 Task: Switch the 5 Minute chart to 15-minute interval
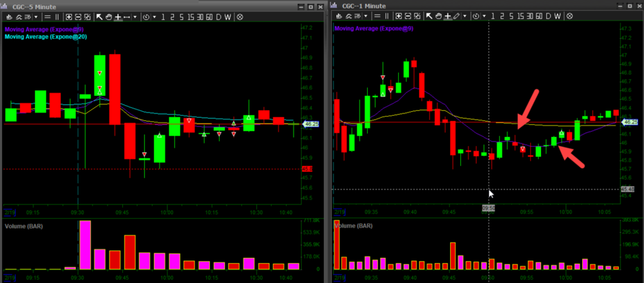pyautogui.click(x=191, y=16)
